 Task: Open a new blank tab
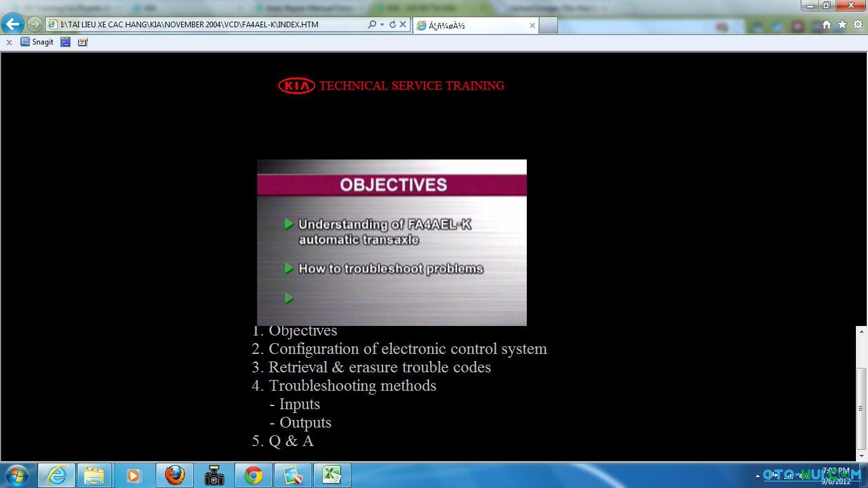[548, 25]
